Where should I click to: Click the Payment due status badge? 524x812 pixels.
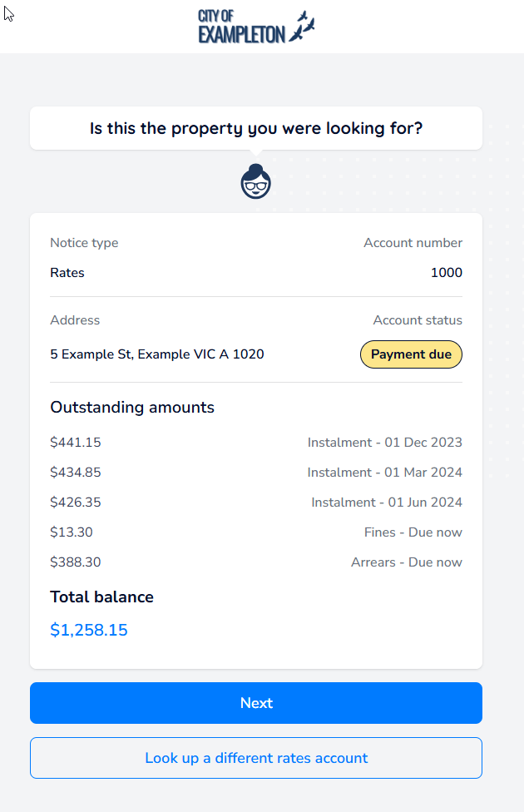pos(411,354)
